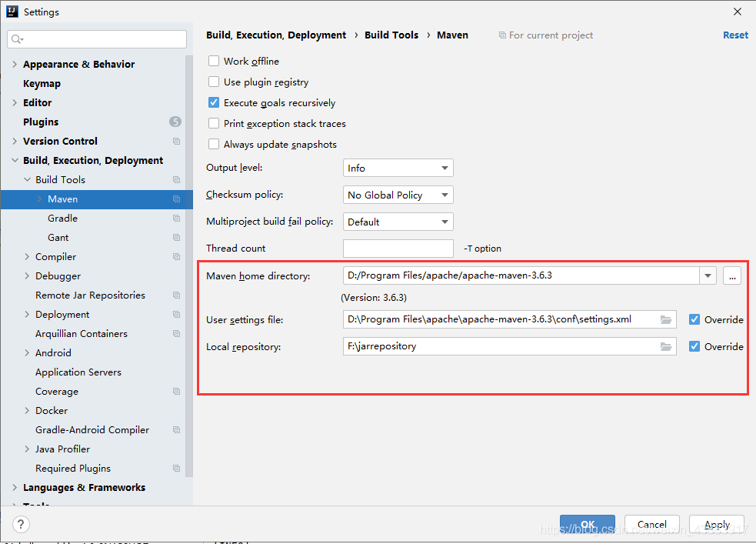
Task: Open the Checksum policy dropdown
Action: [x=398, y=195]
